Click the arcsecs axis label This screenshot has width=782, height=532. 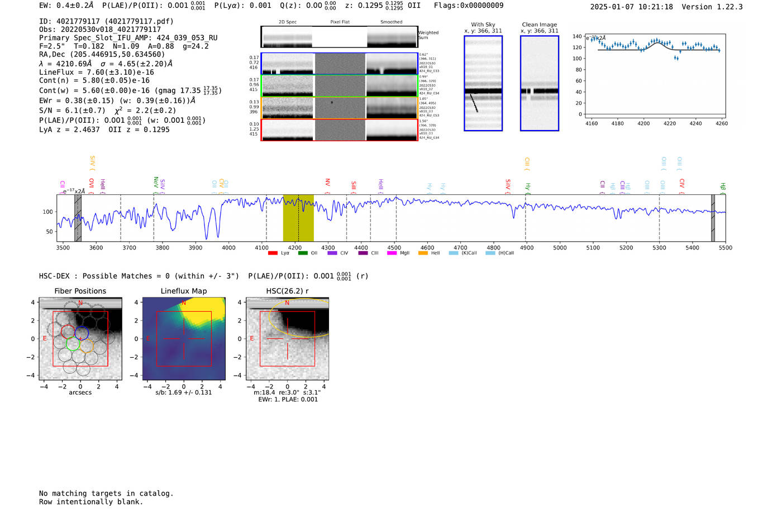pos(80,392)
